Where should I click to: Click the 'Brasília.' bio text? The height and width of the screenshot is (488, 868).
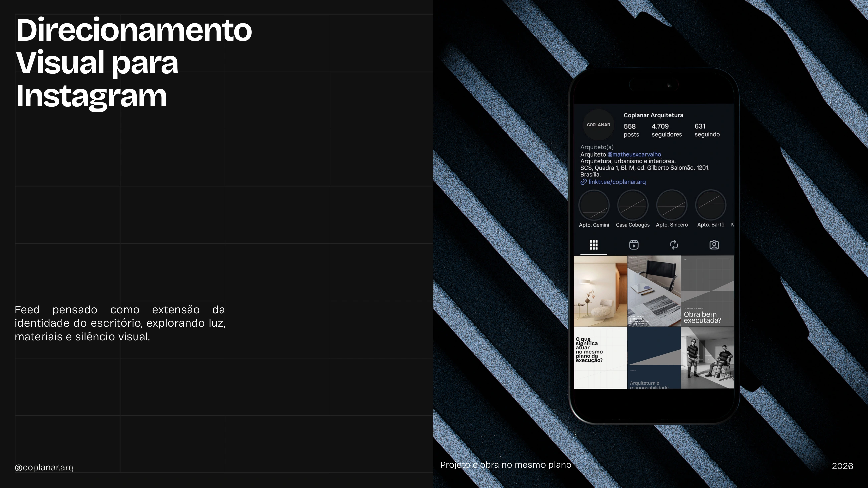(590, 175)
